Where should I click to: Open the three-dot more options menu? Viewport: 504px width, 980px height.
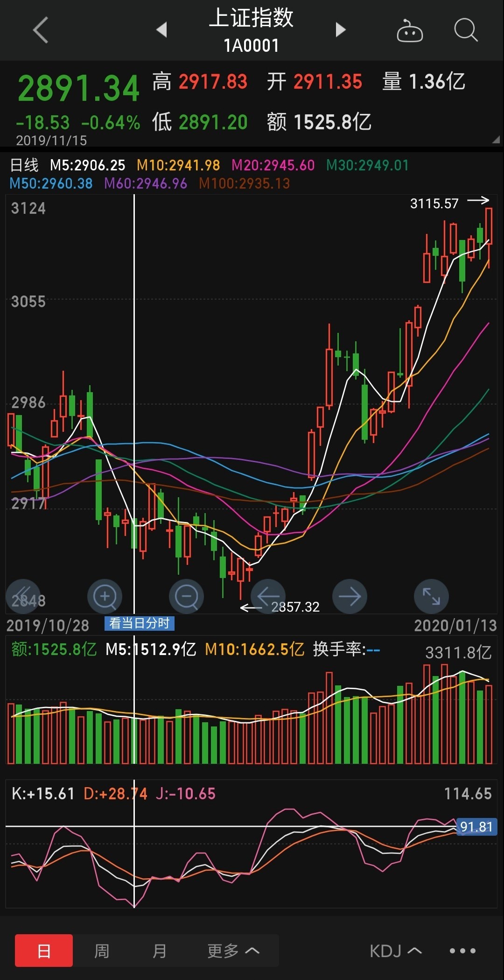click(x=462, y=951)
